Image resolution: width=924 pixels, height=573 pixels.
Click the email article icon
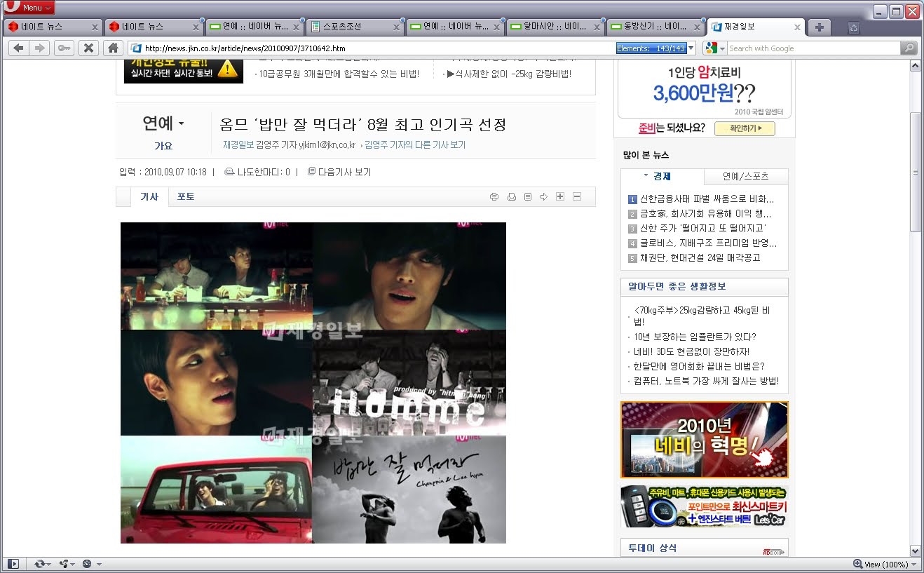click(x=512, y=197)
